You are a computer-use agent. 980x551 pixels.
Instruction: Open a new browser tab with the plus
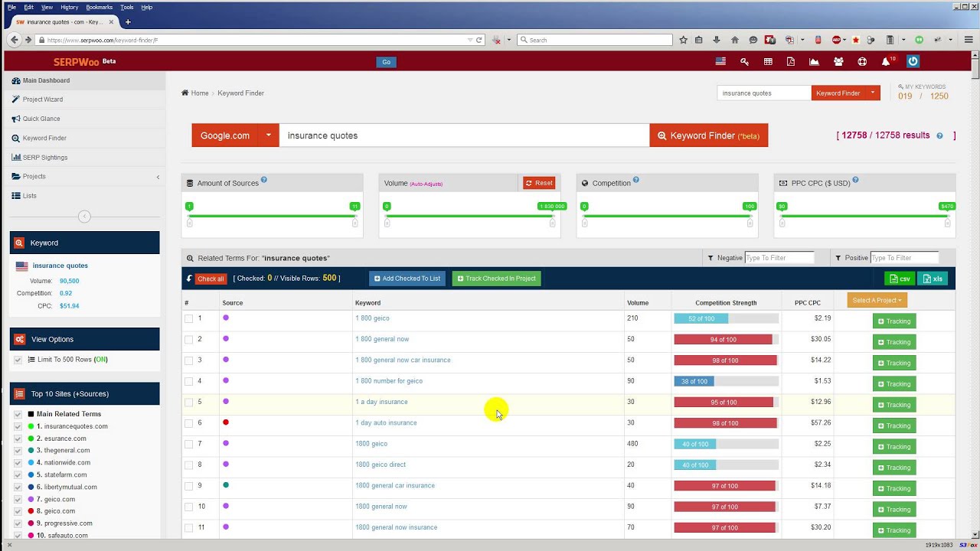coord(128,21)
